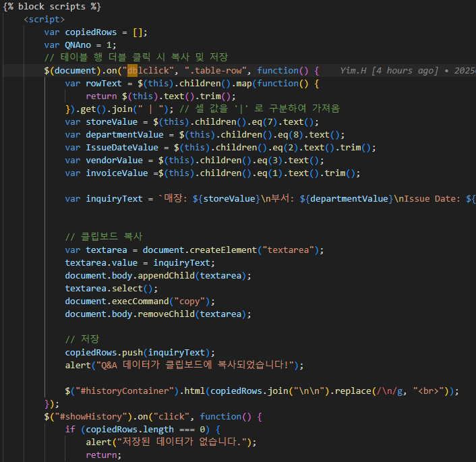Click the 'document.execCommand("copy");' line
The width and height of the screenshot is (476, 462).
pyautogui.click(x=140, y=301)
